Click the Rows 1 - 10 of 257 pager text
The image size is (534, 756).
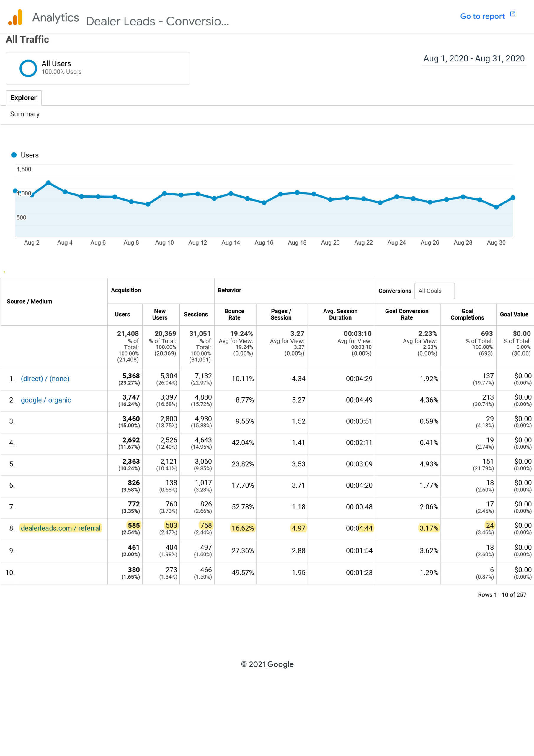click(x=502, y=595)
